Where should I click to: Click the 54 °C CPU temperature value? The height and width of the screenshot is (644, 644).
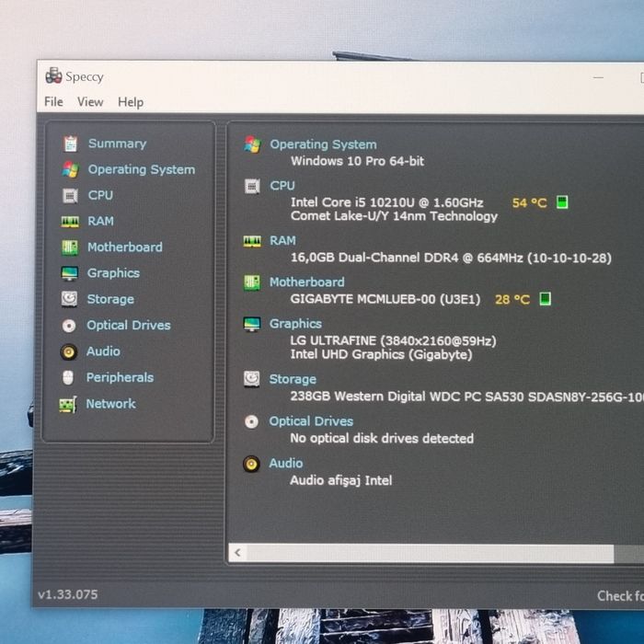pos(529,202)
